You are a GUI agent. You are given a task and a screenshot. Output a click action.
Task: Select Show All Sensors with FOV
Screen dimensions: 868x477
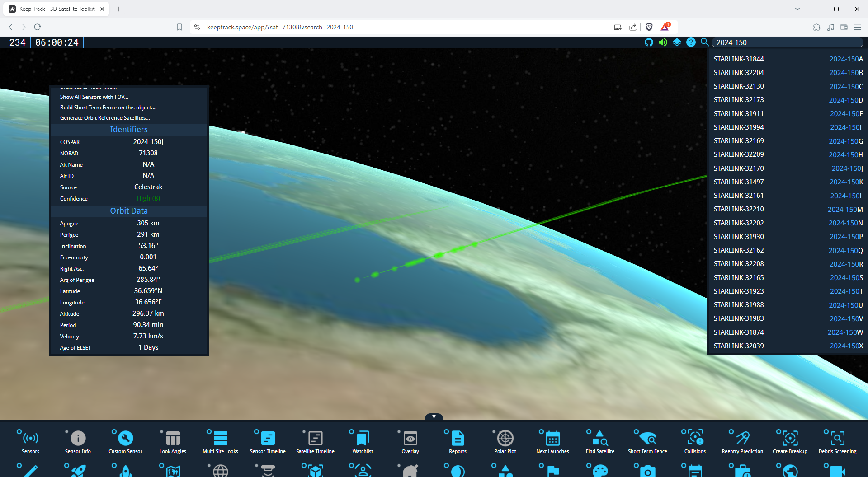pyautogui.click(x=94, y=97)
